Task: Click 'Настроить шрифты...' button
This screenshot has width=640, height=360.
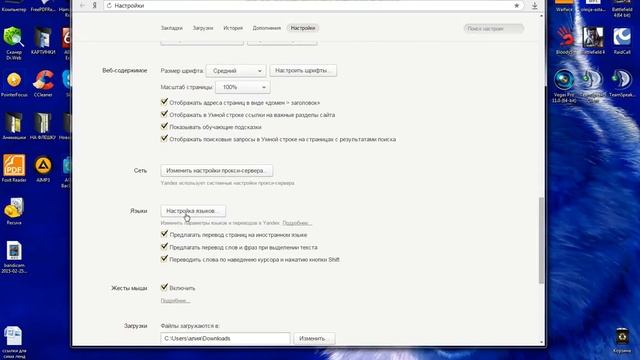Action: click(x=303, y=71)
